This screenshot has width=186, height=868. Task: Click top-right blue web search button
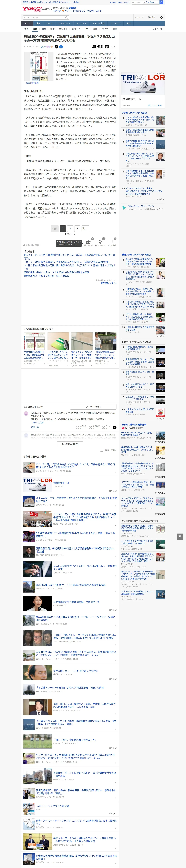tap(161, 2)
